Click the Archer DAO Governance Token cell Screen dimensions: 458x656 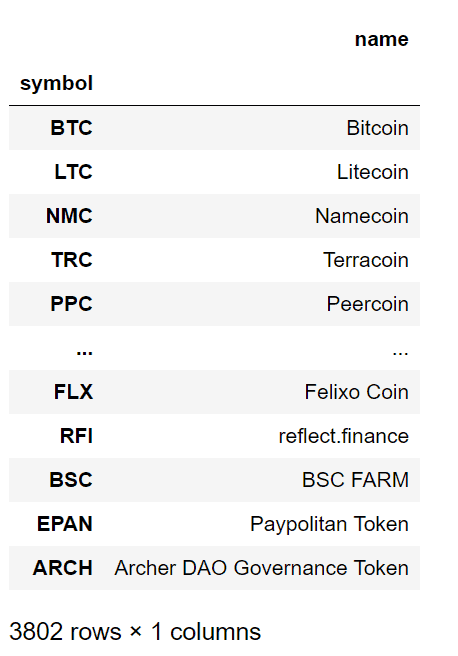(x=262, y=568)
